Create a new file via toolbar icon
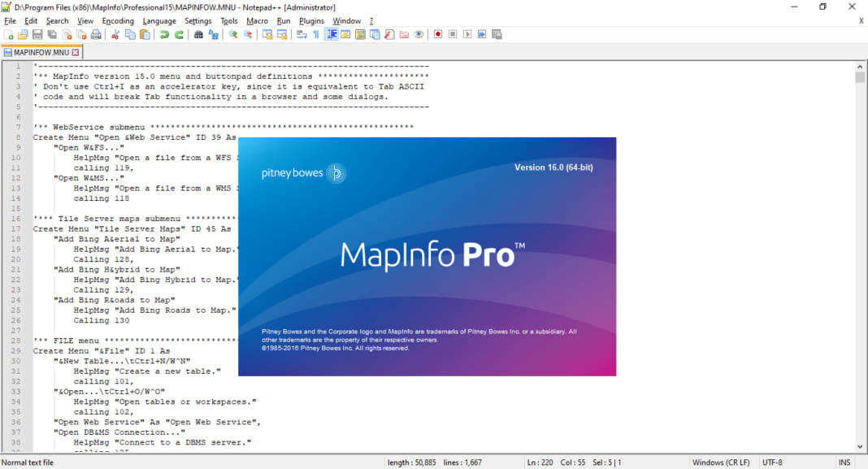Image resolution: width=868 pixels, height=469 pixels. pyautogui.click(x=8, y=34)
